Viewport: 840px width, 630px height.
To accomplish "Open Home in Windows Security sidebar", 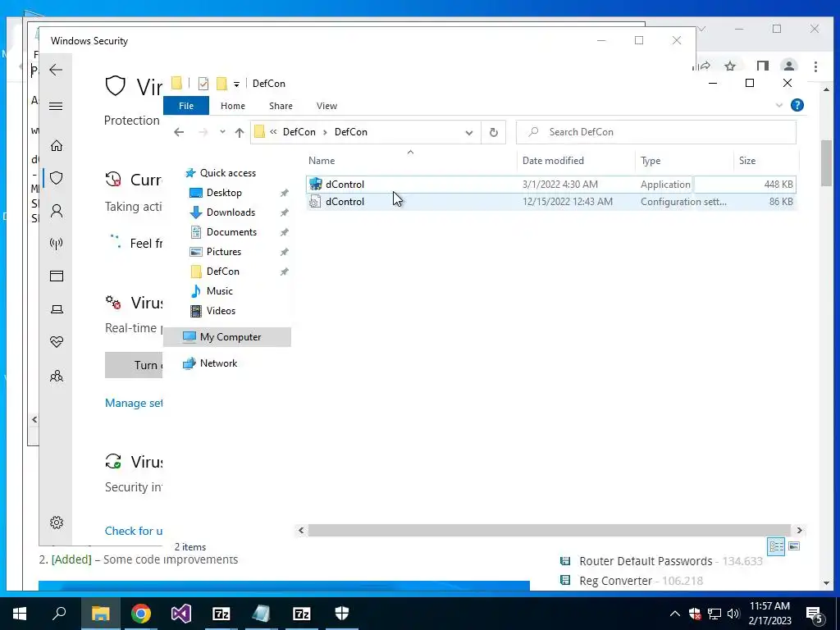I will click(x=57, y=146).
